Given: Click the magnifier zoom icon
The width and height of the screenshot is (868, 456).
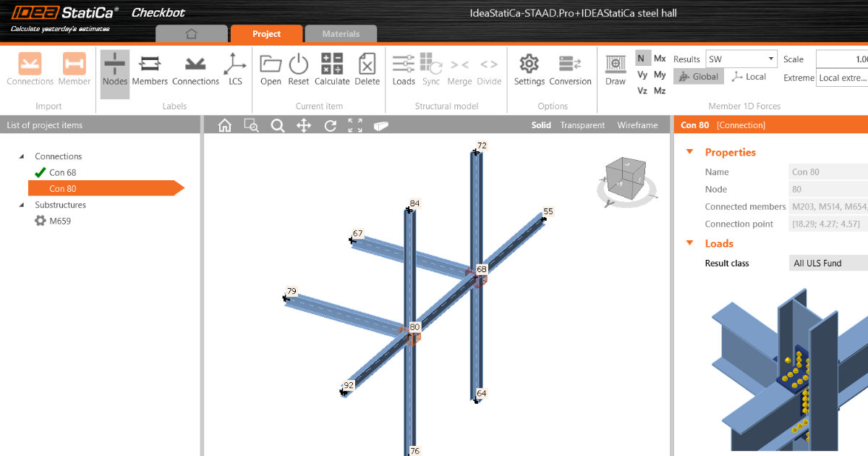Looking at the screenshot, I should coord(278,126).
